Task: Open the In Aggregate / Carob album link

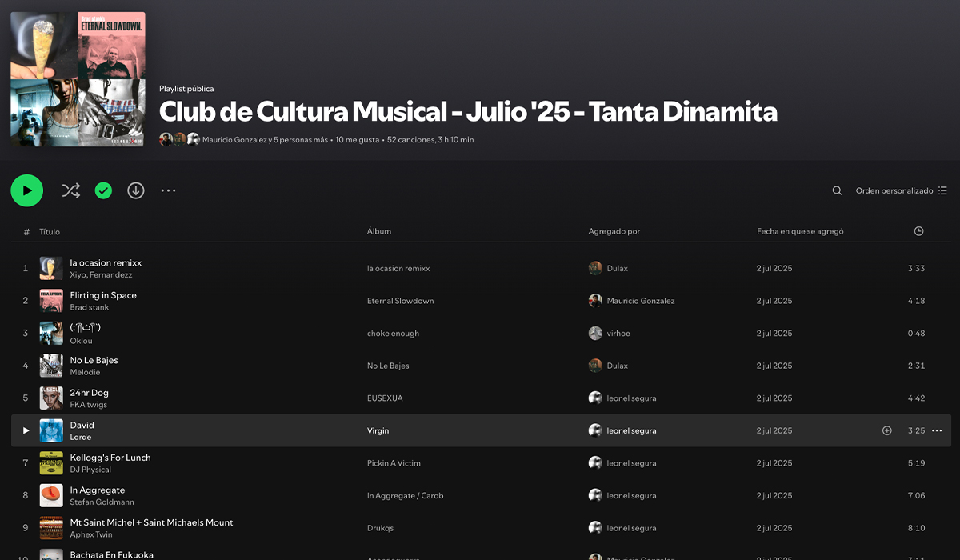Action: point(405,495)
